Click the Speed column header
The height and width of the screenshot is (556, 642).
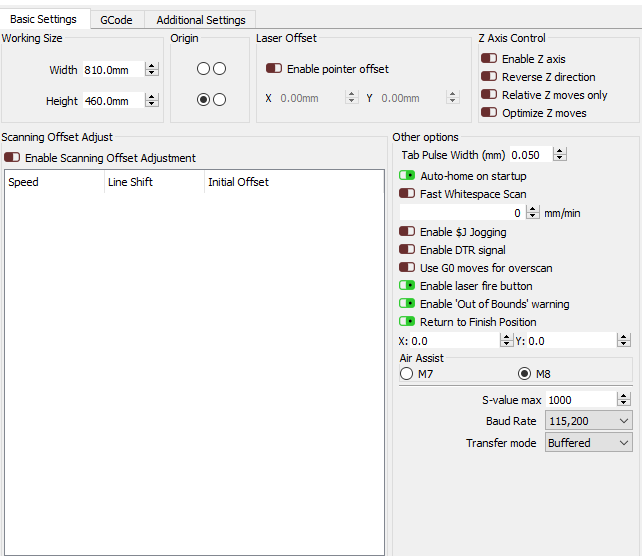54,182
